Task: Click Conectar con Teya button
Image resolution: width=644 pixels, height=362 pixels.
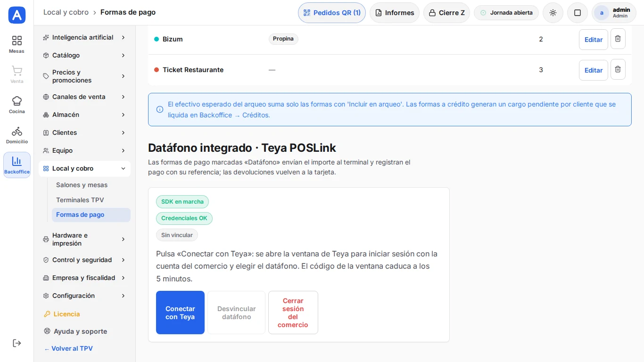Action: pyautogui.click(x=180, y=313)
